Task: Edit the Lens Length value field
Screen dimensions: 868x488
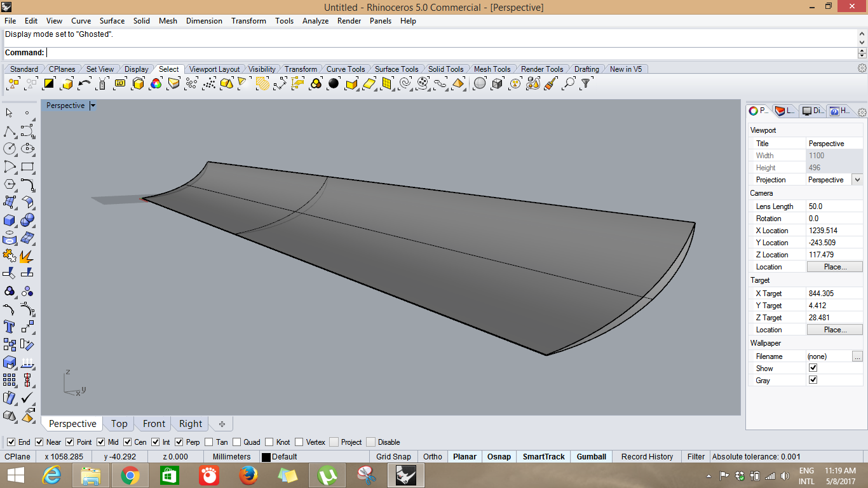Action: click(x=835, y=207)
